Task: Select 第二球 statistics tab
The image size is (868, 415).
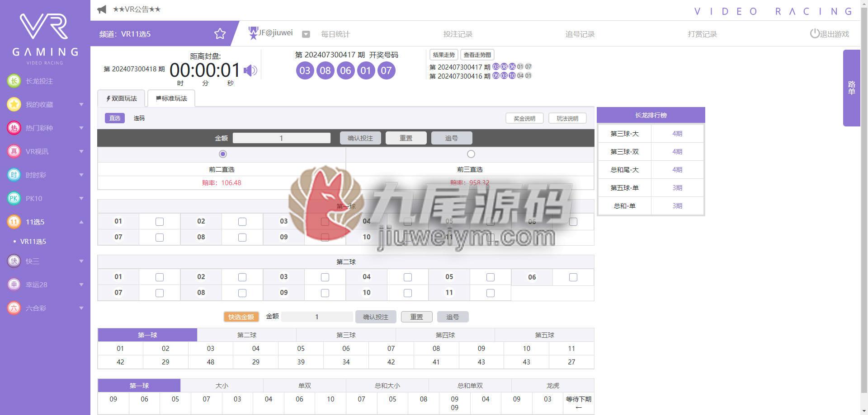Action: pyautogui.click(x=247, y=335)
